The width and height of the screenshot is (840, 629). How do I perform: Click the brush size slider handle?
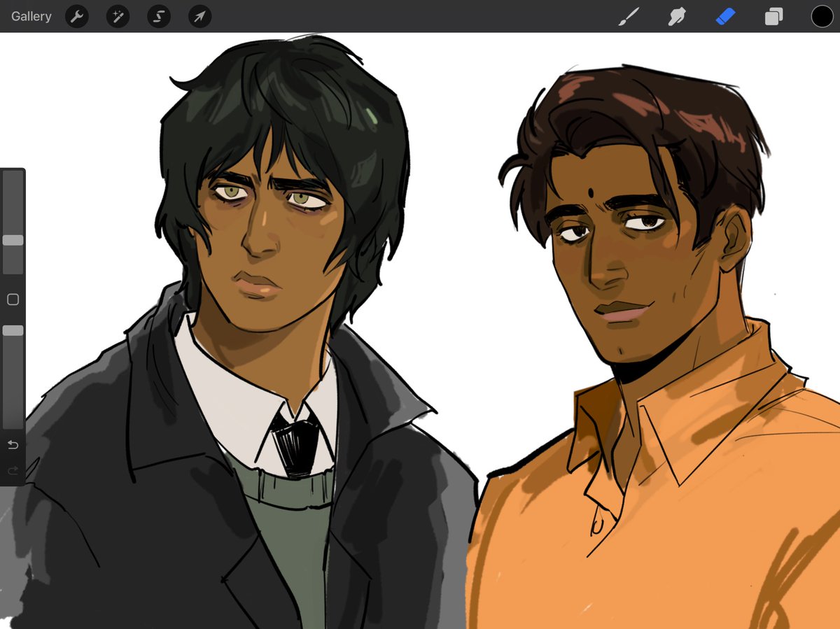pyautogui.click(x=13, y=240)
